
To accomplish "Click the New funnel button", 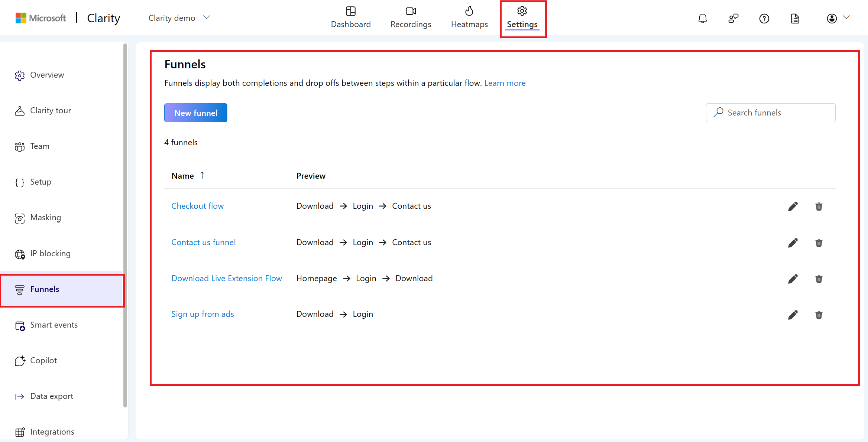I will [195, 113].
